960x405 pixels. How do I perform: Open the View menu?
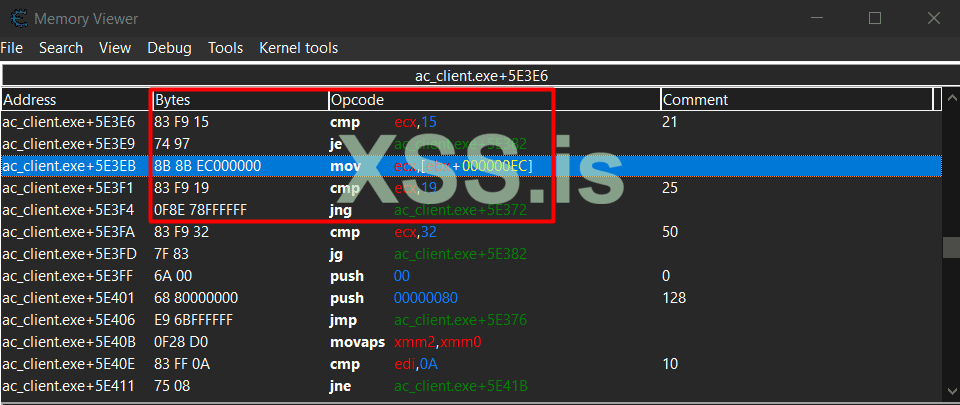114,48
